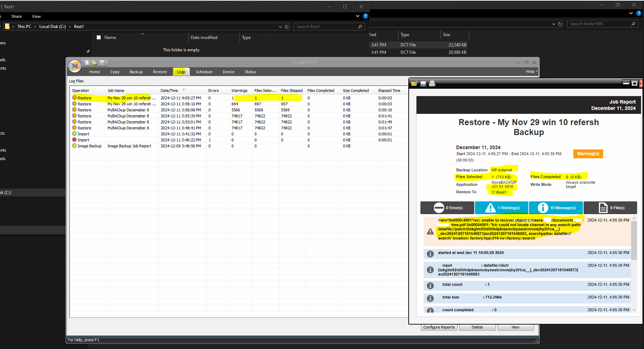The height and width of the screenshot is (349, 644).
Task: Click the Job Report vertical scrollbar thumb
Action: (x=634, y=240)
